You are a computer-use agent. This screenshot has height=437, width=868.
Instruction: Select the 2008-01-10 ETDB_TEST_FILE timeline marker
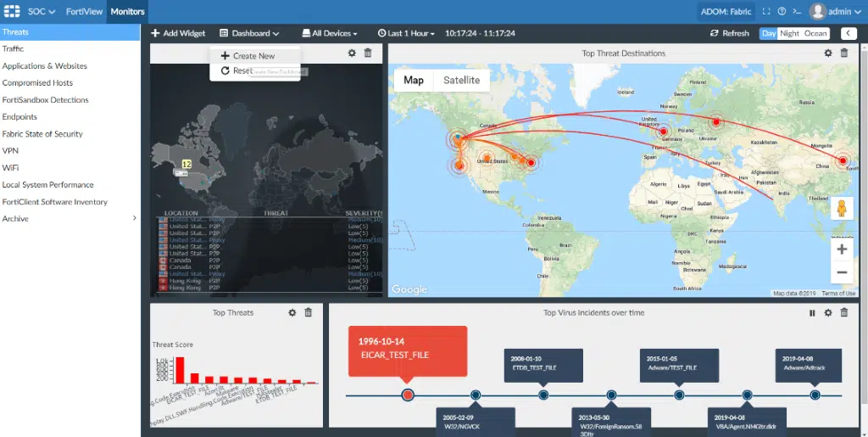[x=543, y=395]
